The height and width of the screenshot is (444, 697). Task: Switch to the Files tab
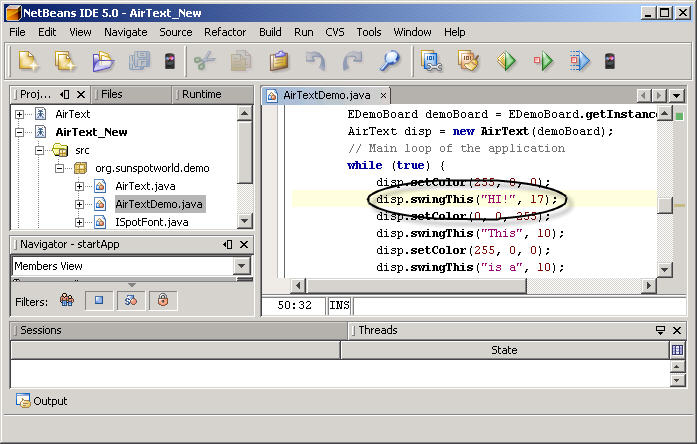[131, 95]
